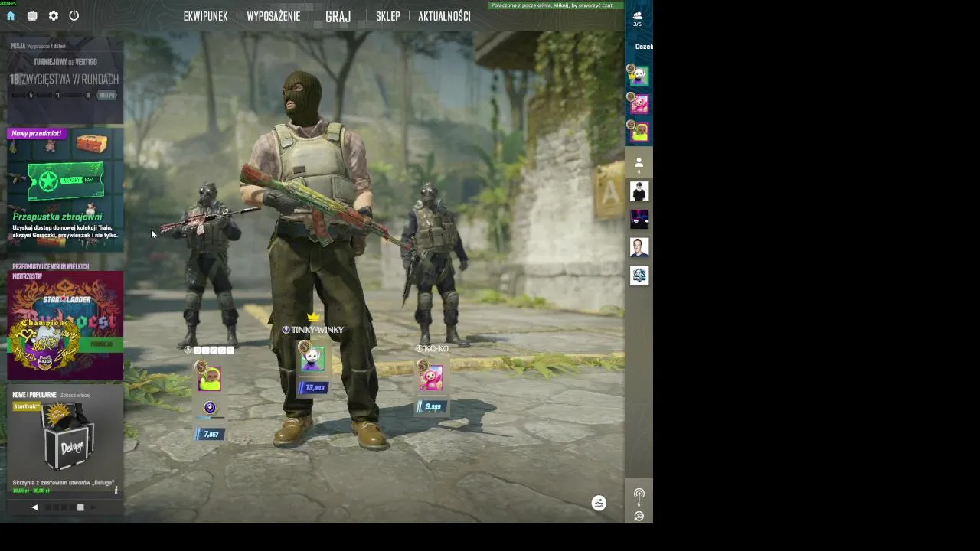Open the broadcast signal icon in sidebar
Image resolution: width=980 pixels, height=551 pixels.
[x=639, y=495]
